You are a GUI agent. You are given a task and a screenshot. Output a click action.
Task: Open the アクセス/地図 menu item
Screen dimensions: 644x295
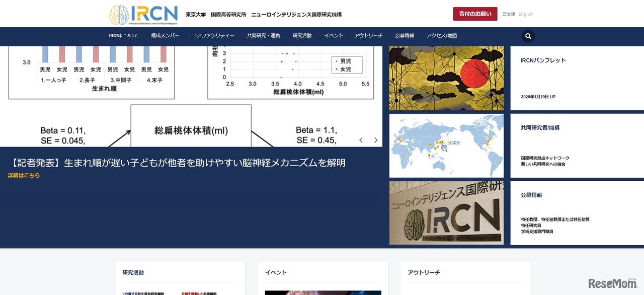click(441, 36)
